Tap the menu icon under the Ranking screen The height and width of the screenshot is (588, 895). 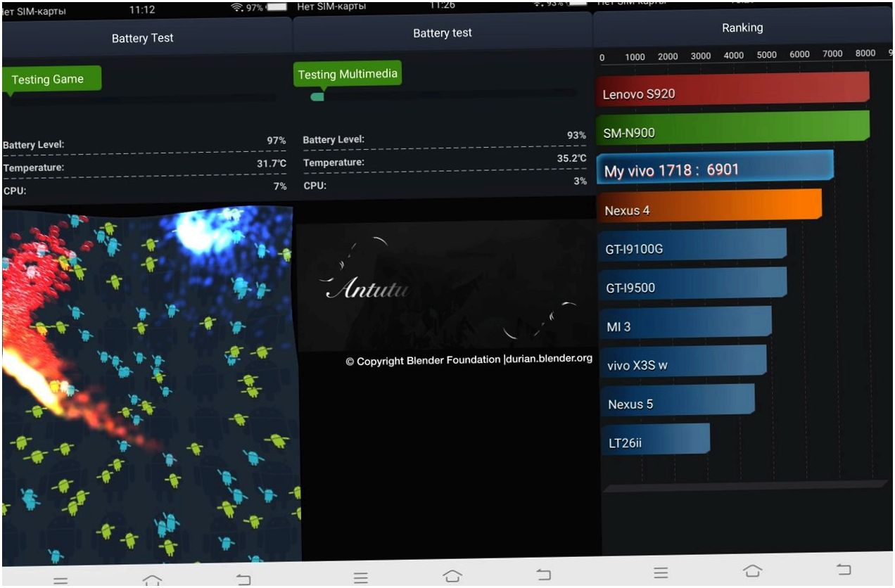661,573
